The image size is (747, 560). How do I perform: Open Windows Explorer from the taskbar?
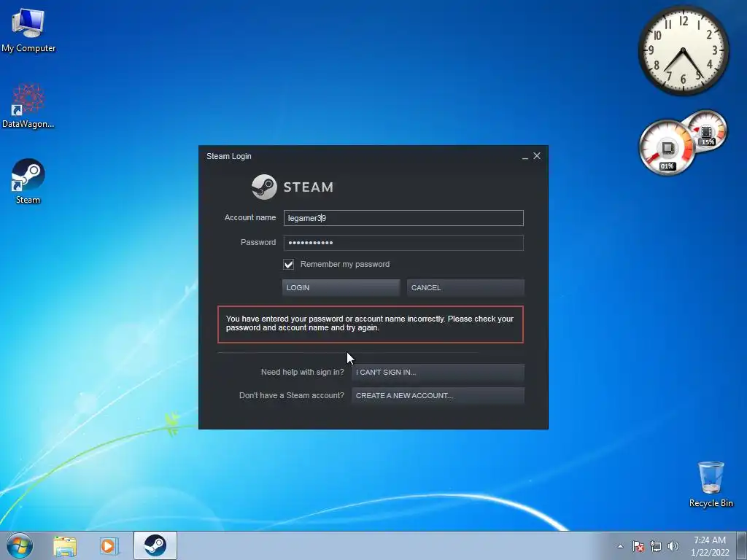[65, 546]
